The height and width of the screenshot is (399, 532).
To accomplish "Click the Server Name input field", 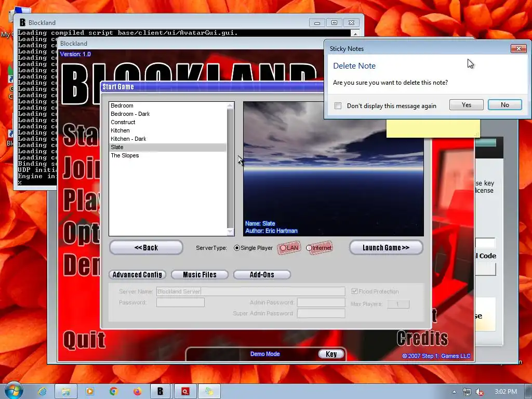I will click(251, 291).
